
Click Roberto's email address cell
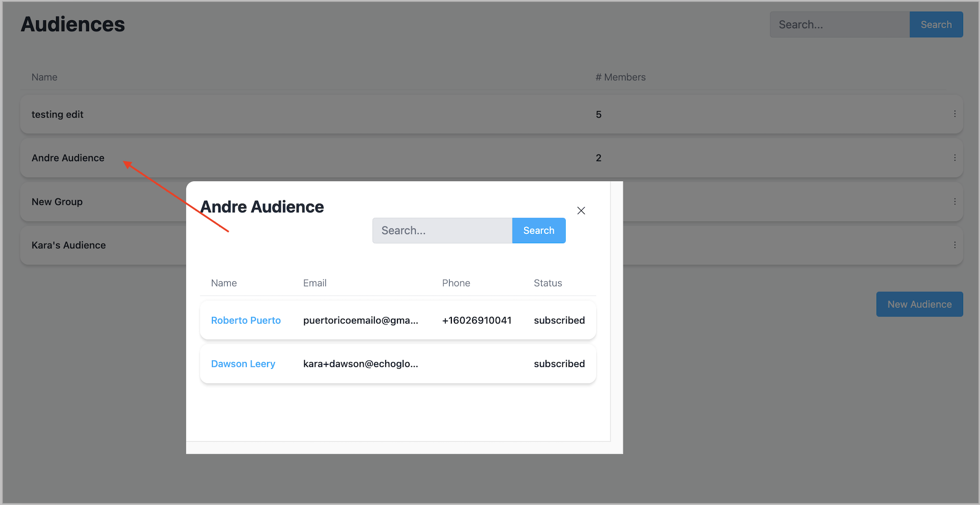[360, 320]
